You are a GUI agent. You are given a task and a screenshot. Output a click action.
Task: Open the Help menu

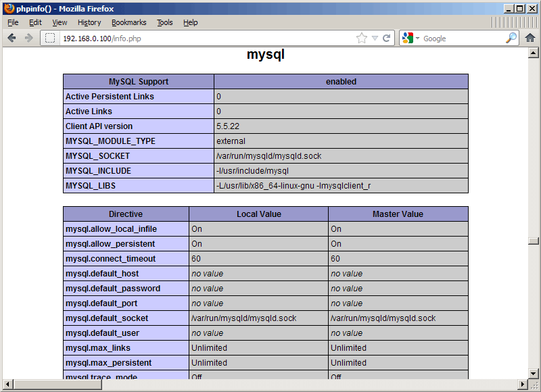pyautogui.click(x=191, y=22)
